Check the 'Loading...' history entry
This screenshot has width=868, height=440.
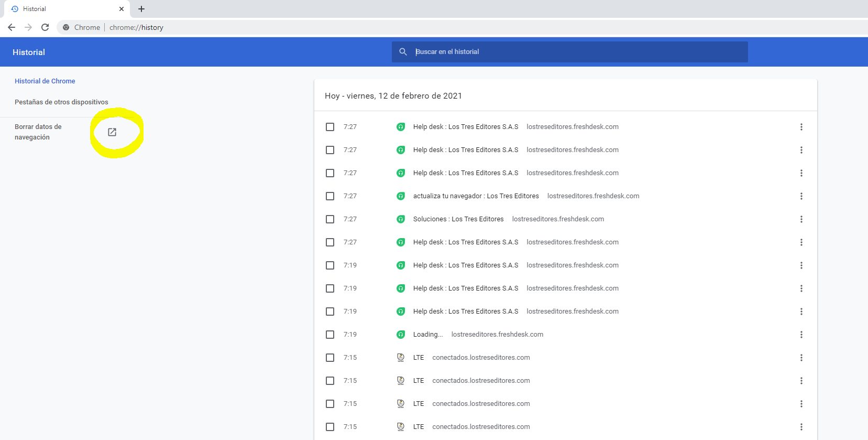click(x=330, y=335)
